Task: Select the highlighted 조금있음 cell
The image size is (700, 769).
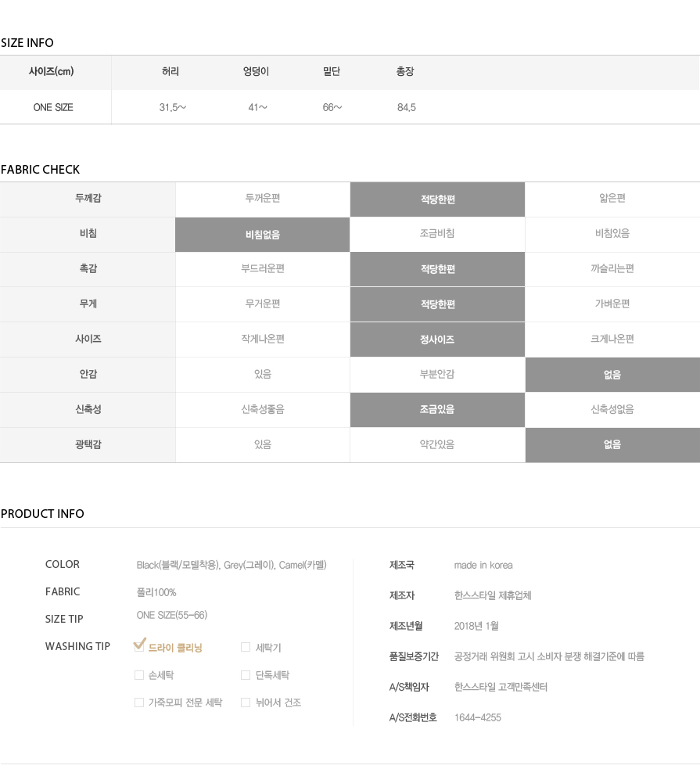Action: coord(437,409)
